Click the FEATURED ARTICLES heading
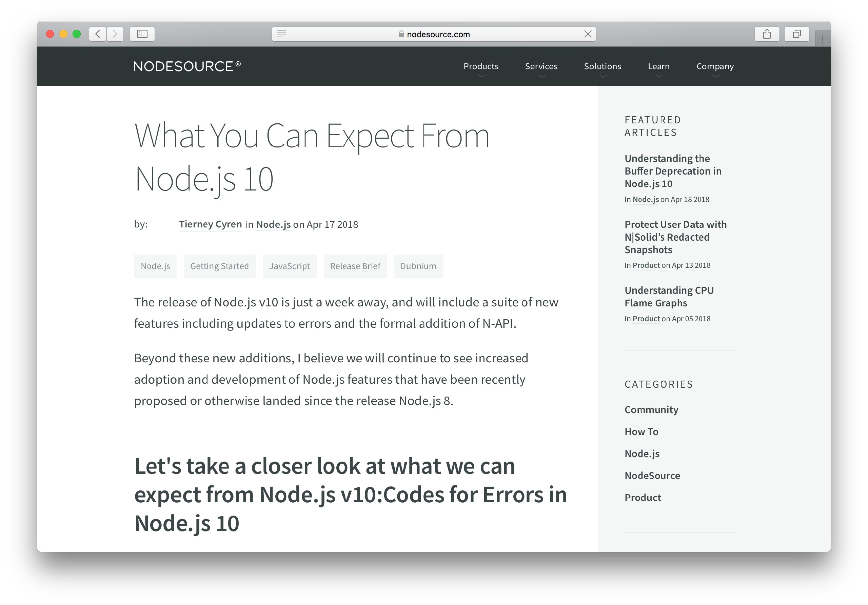The height and width of the screenshot is (605, 868). click(x=652, y=126)
